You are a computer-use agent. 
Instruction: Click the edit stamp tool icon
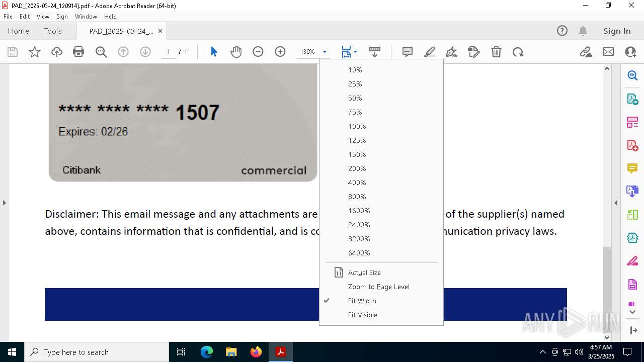474,52
